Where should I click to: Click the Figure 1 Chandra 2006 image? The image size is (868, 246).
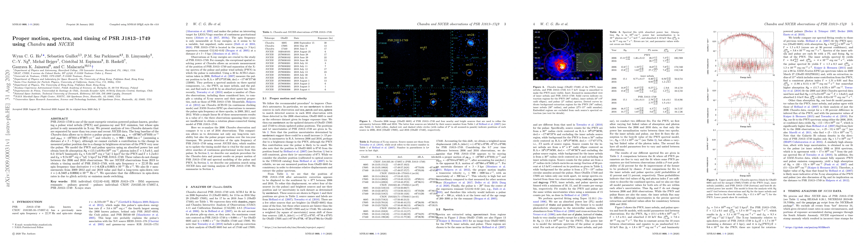point(432,73)
